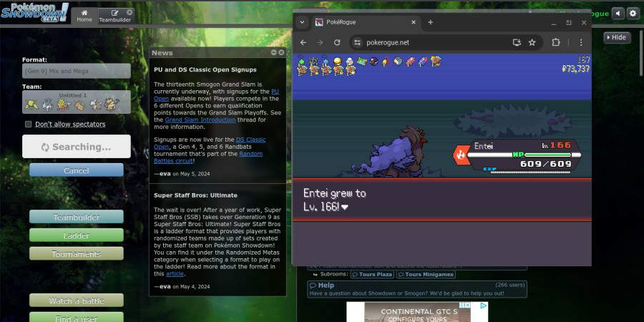Join the Tours Minigames subroom
Screen dimensions: 644x322
click(426, 274)
